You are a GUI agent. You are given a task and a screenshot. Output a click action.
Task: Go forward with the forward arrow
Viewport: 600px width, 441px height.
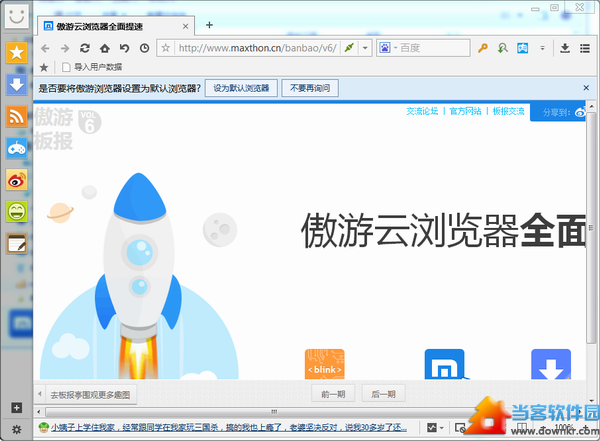click(65, 48)
